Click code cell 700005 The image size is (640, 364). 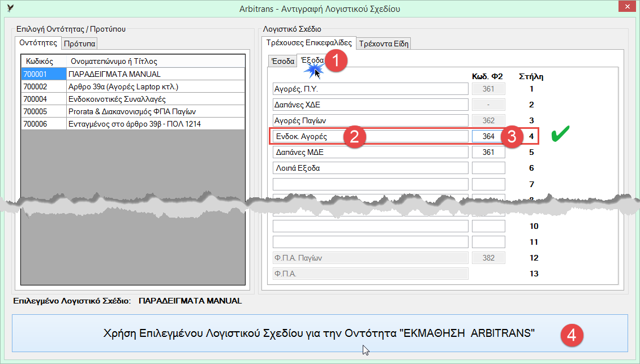[44, 112]
